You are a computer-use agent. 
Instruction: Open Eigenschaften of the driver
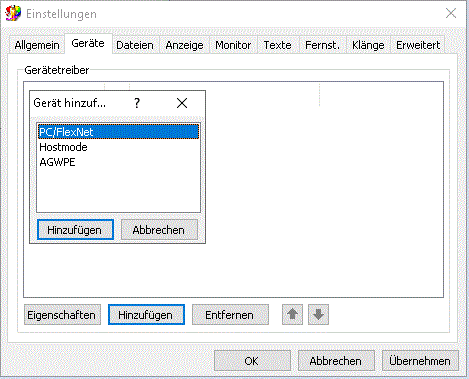click(x=62, y=315)
